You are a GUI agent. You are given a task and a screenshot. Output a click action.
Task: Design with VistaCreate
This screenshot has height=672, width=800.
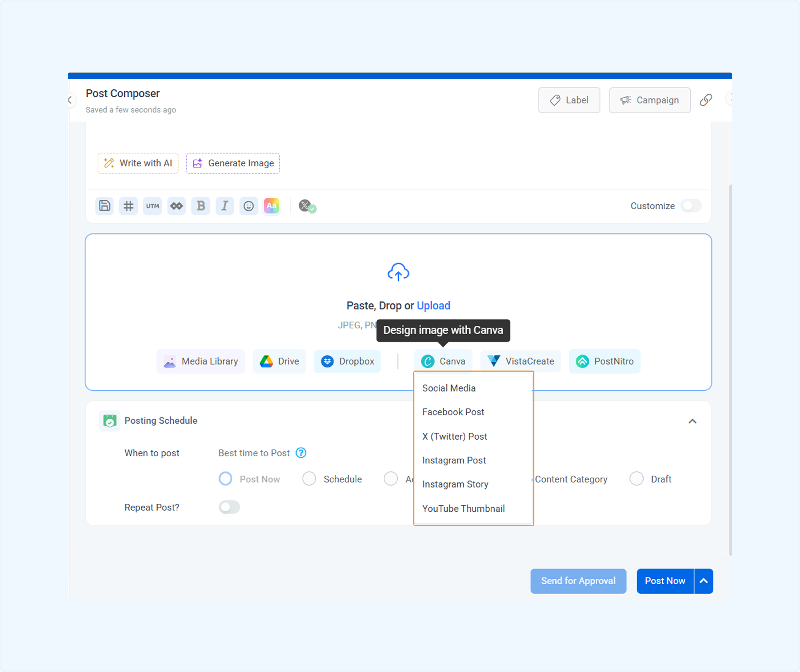click(x=520, y=361)
